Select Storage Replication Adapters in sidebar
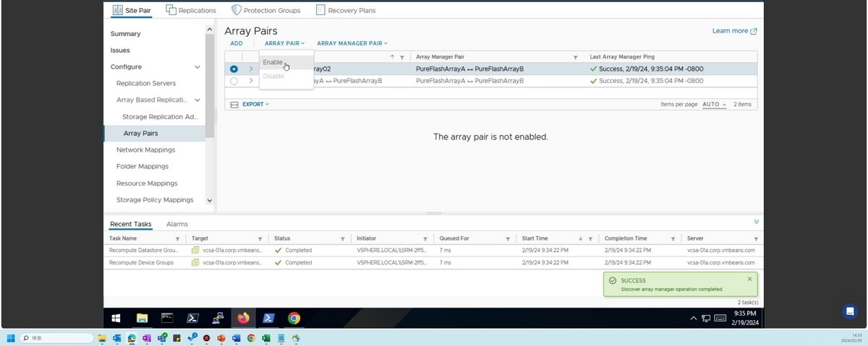 pos(160,117)
